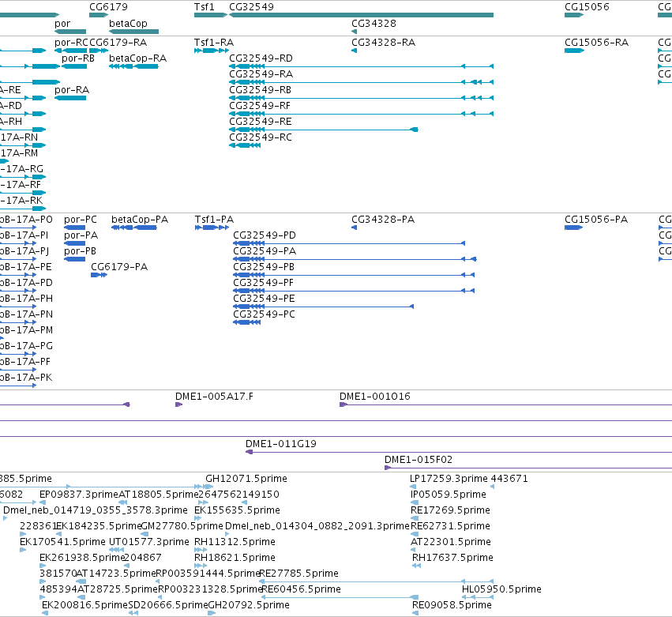Select the CG6179-PA protein label
This screenshot has width=672, height=617.
click(x=119, y=267)
